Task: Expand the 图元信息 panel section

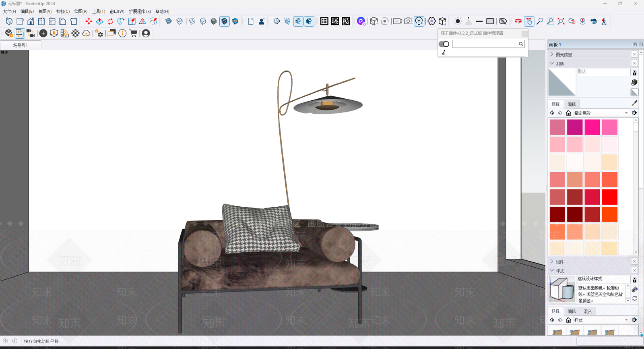Action: (552, 54)
